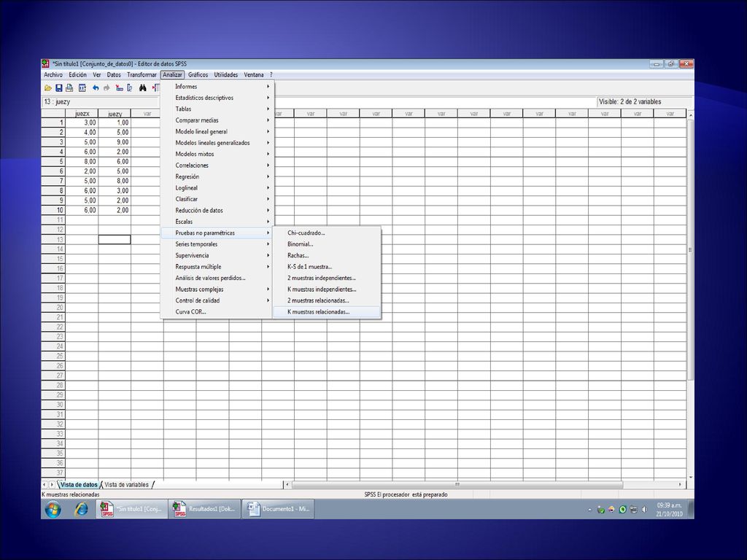Expand the Regresión submenu arrow

coord(268,176)
